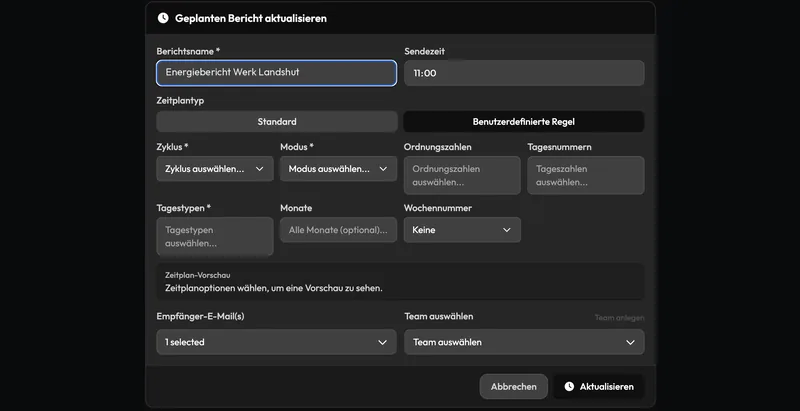Screen dimensions: 800x411
Task: Click the Geplanten Bericht aktualisieren title
Action: (x=251, y=18)
